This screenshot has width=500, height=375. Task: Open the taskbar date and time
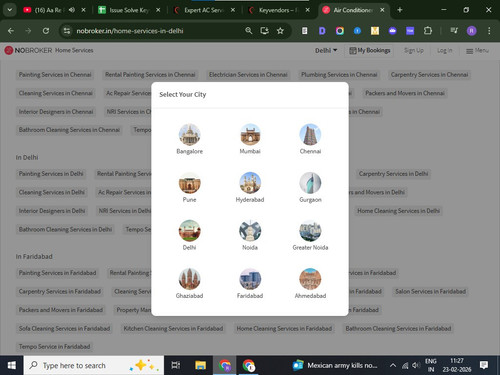click(x=457, y=365)
